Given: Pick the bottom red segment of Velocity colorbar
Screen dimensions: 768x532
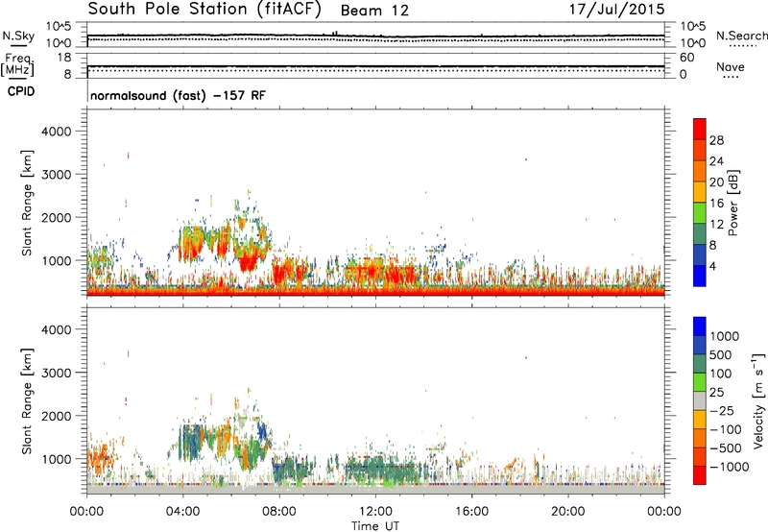Looking at the screenshot, I should pos(700,475).
